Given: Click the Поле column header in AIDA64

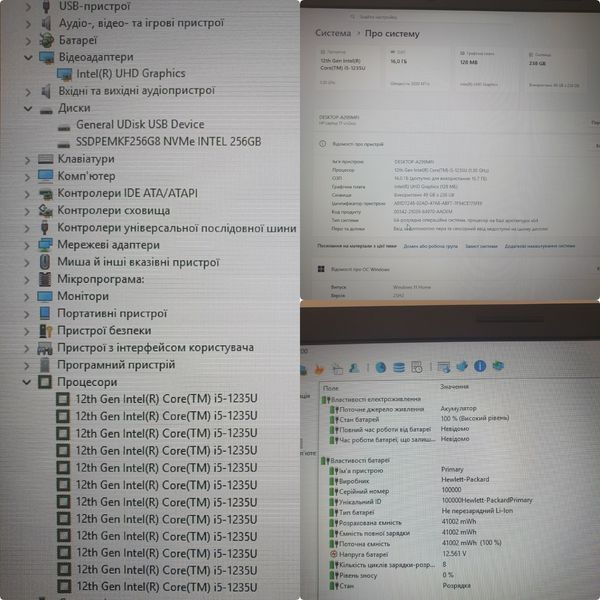Looking at the screenshot, I should click(331, 388).
